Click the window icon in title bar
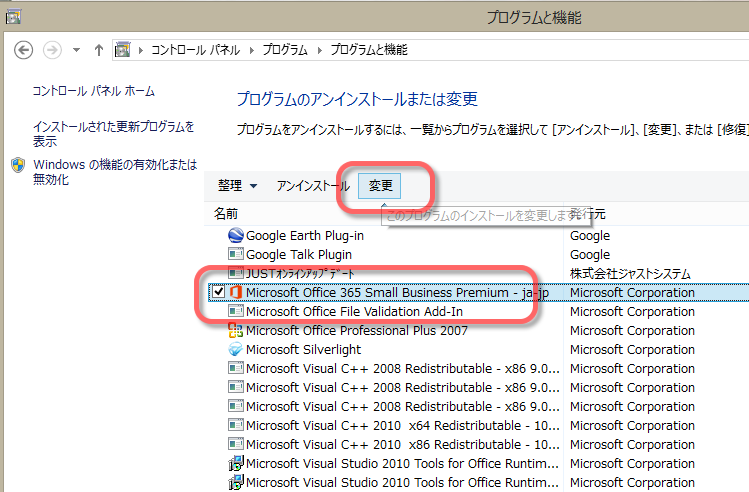This screenshot has height=492, width=749. click(x=13, y=17)
